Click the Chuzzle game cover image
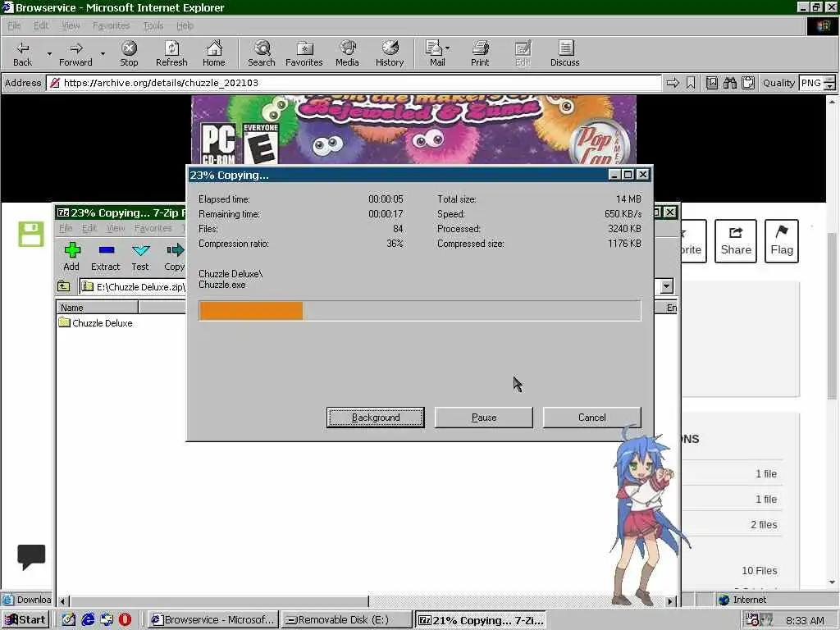Screen dimensions: 840x630 click(x=413, y=130)
